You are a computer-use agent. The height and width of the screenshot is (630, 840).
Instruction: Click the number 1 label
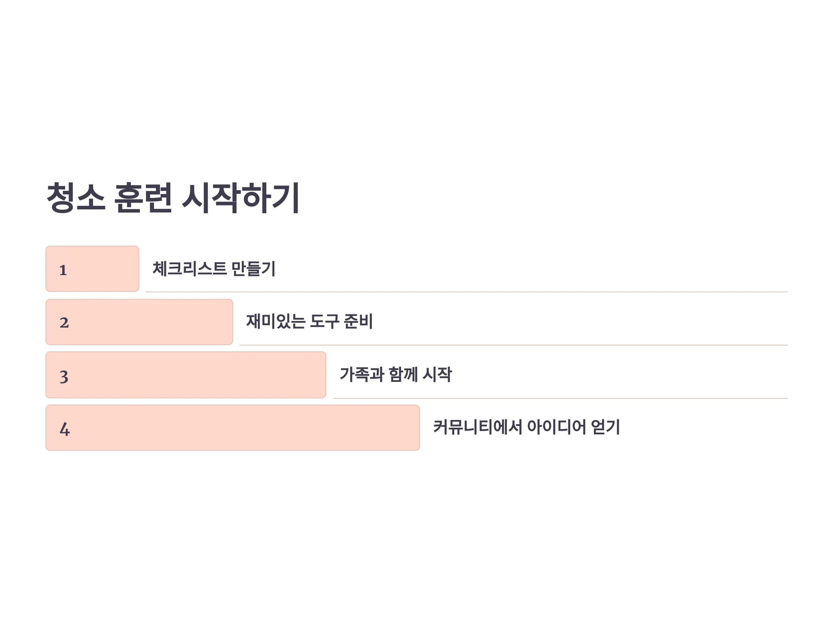[63, 271]
